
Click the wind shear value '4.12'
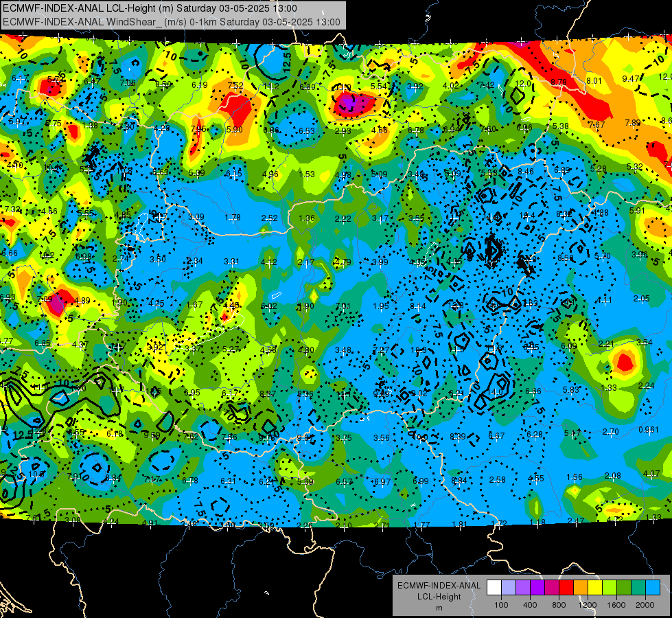click(x=268, y=262)
